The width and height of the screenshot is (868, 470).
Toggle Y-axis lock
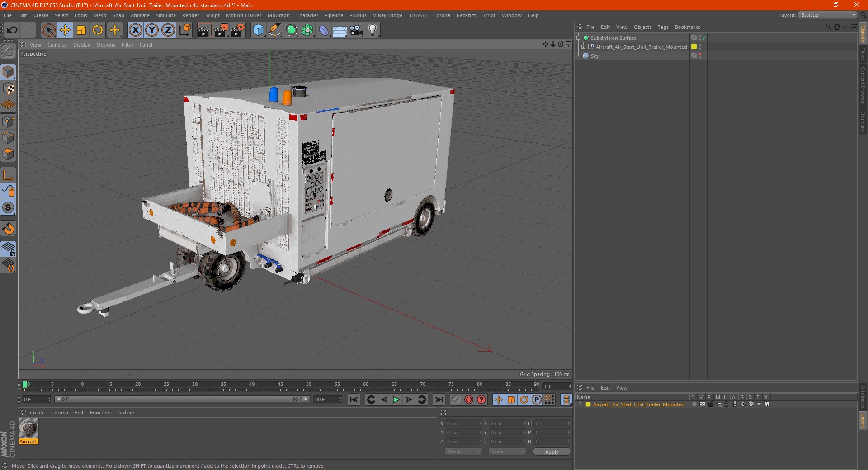pos(152,30)
